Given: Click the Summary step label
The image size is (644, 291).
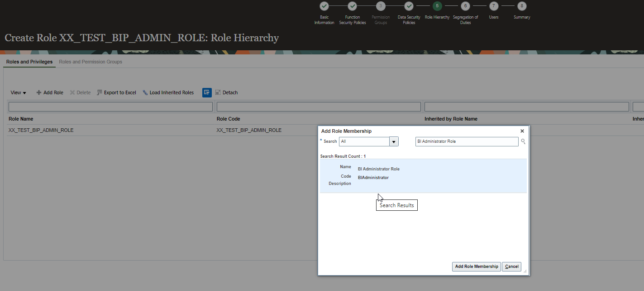Looking at the screenshot, I should click(x=522, y=17).
